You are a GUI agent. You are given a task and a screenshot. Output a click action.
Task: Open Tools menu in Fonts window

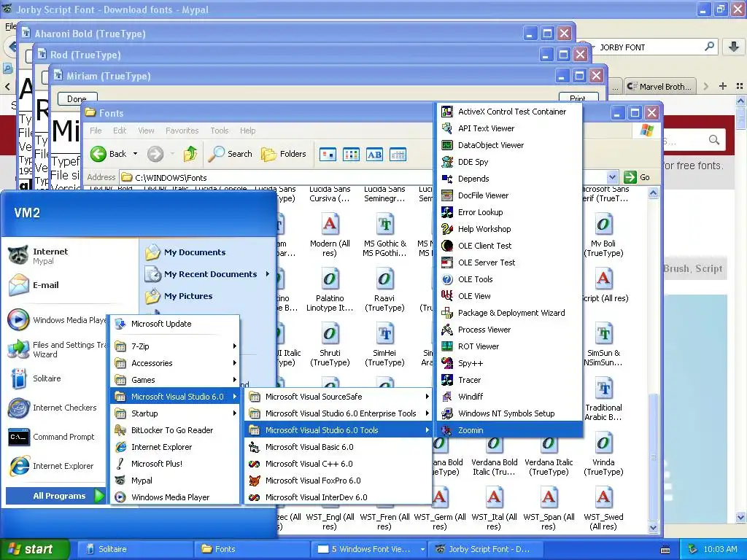[219, 131]
